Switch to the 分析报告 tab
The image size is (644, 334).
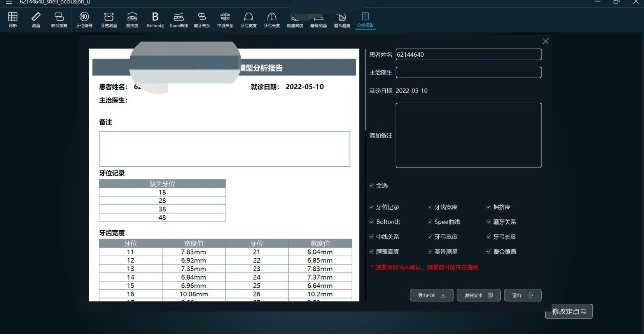(x=365, y=19)
